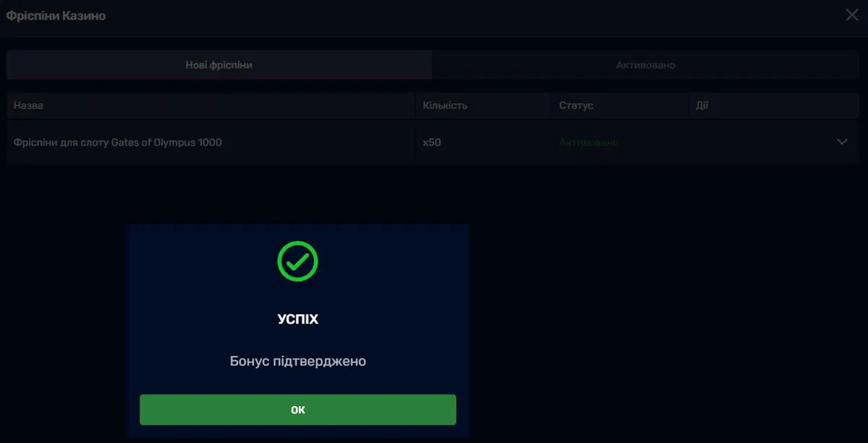
Task: Click the Дії column header
Action: coord(702,106)
